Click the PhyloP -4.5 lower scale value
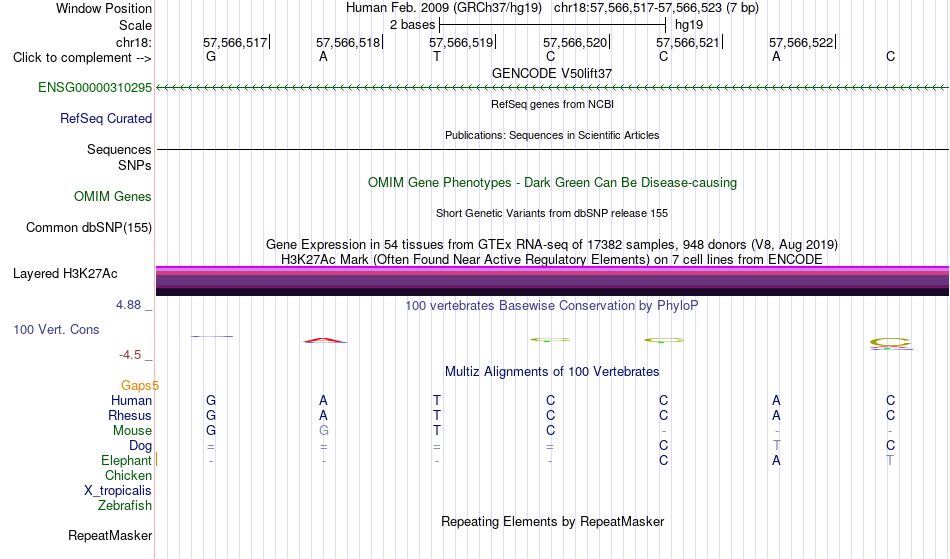Viewport: 950px width, 559px height. [130, 355]
